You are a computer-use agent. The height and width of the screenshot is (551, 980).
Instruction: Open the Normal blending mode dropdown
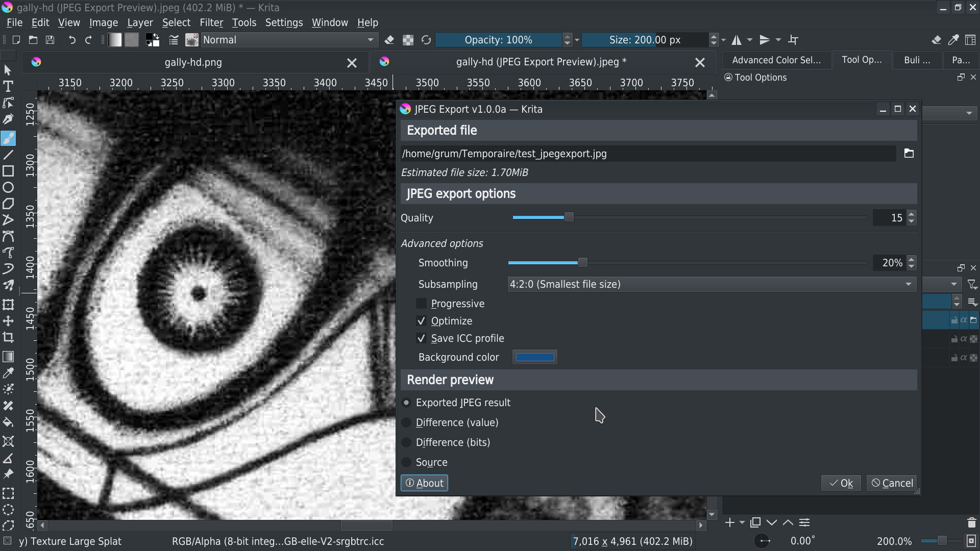[289, 40]
